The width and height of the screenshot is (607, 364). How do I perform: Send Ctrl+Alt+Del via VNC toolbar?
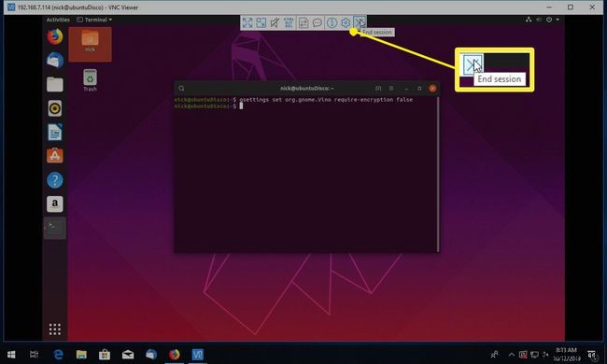(289, 22)
